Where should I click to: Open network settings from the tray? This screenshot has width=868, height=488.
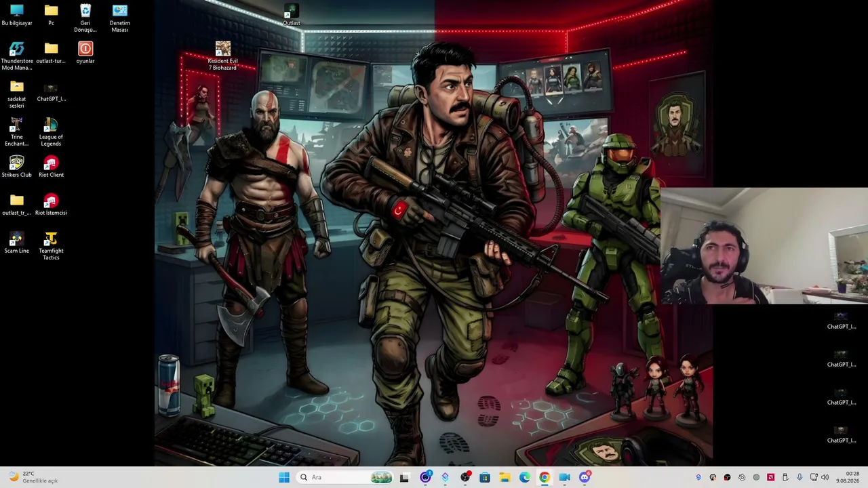coord(814,477)
